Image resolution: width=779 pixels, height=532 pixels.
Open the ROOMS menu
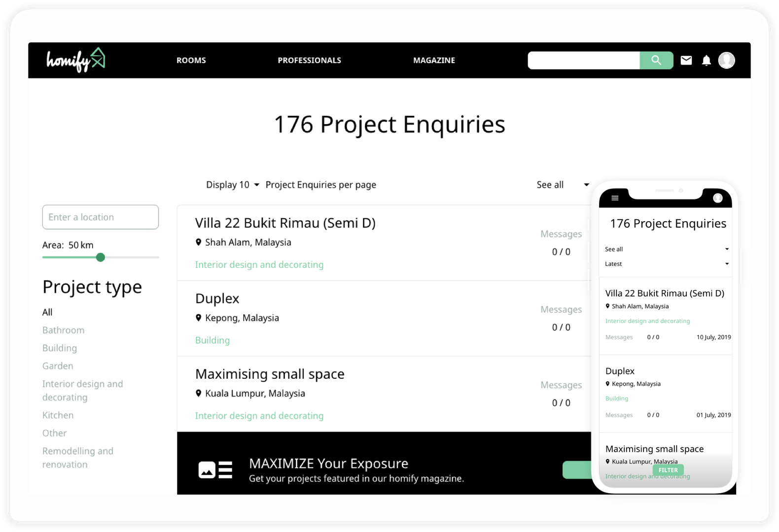point(191,60)
